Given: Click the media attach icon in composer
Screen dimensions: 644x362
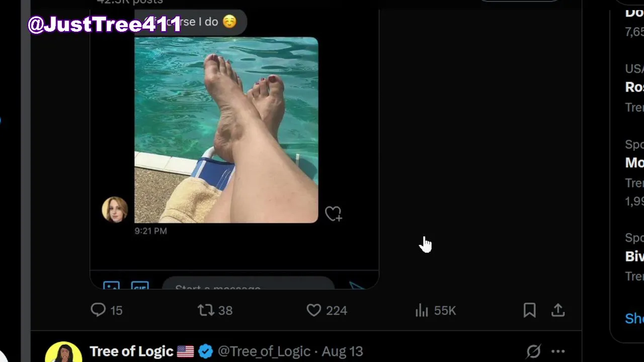Looking at the screenshot, I should click(111, 287).
